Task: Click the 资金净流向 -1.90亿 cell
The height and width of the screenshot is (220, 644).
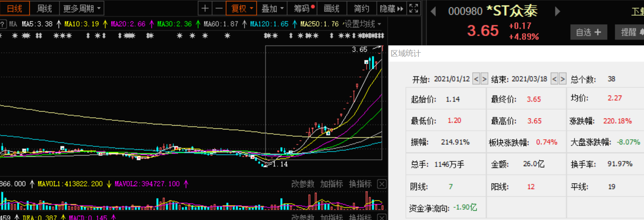Action: (446, 208)
